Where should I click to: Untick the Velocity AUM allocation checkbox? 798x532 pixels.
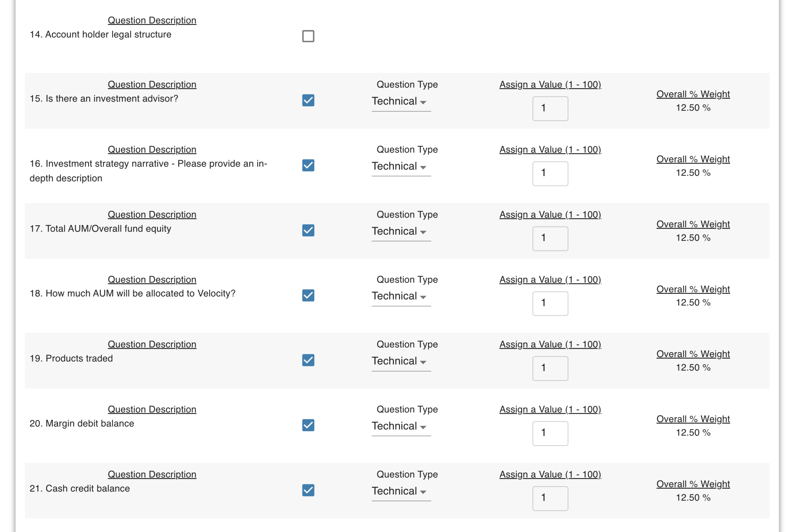coord(308,295)
